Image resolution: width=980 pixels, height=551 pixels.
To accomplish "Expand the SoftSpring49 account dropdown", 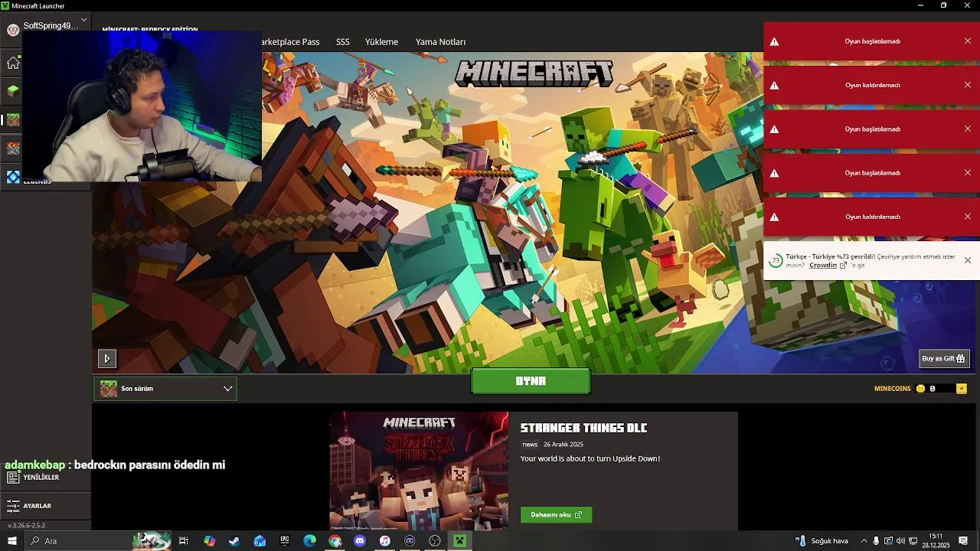I will coord(83,20).
